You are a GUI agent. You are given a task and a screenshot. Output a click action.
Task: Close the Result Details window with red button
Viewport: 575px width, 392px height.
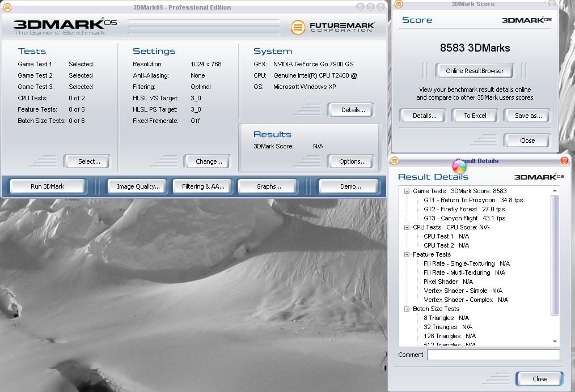564,160
